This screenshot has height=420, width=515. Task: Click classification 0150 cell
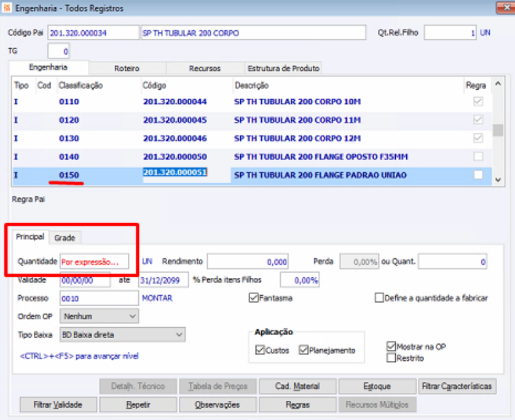click(x=69, y=175)
